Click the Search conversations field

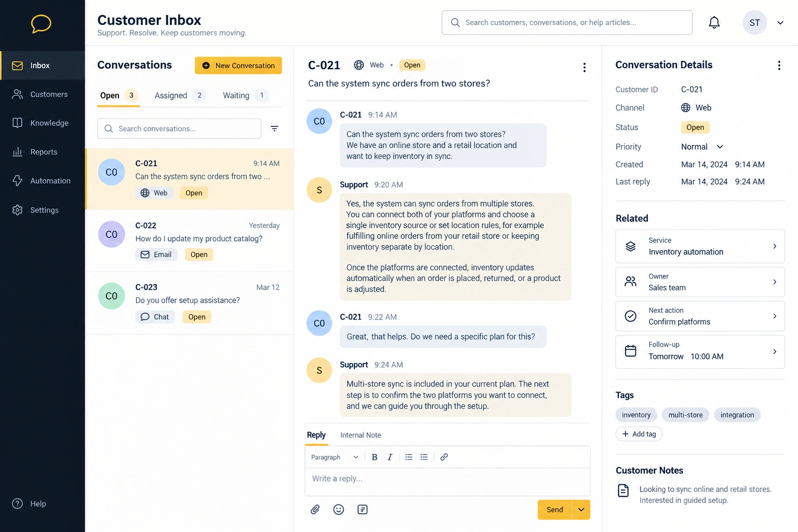click(179, 129)
